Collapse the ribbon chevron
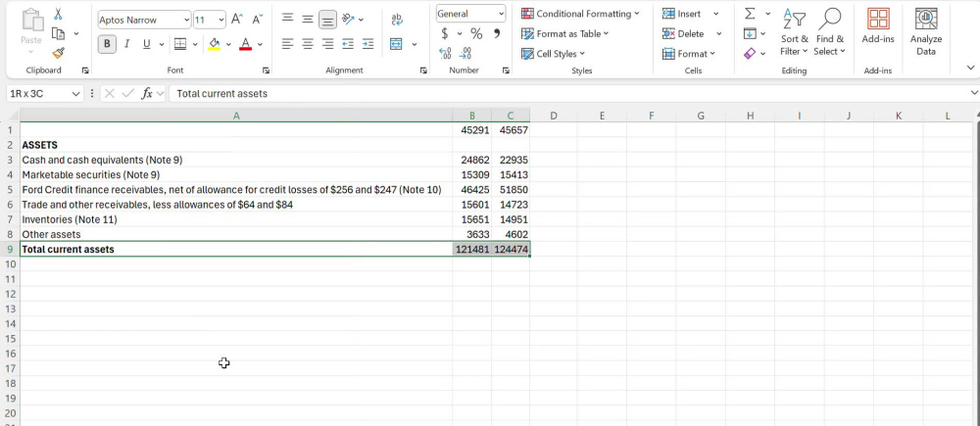The width and height of the screenshot is (980, 426). [970, 68]
